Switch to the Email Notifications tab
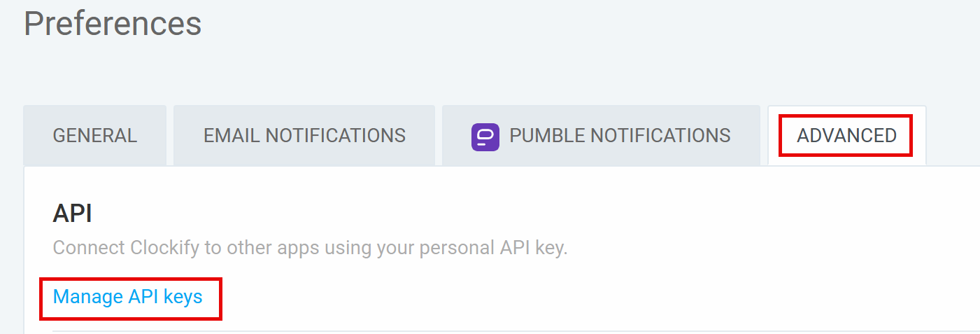This screenshot has height=334, width=980. pos(304,136)
